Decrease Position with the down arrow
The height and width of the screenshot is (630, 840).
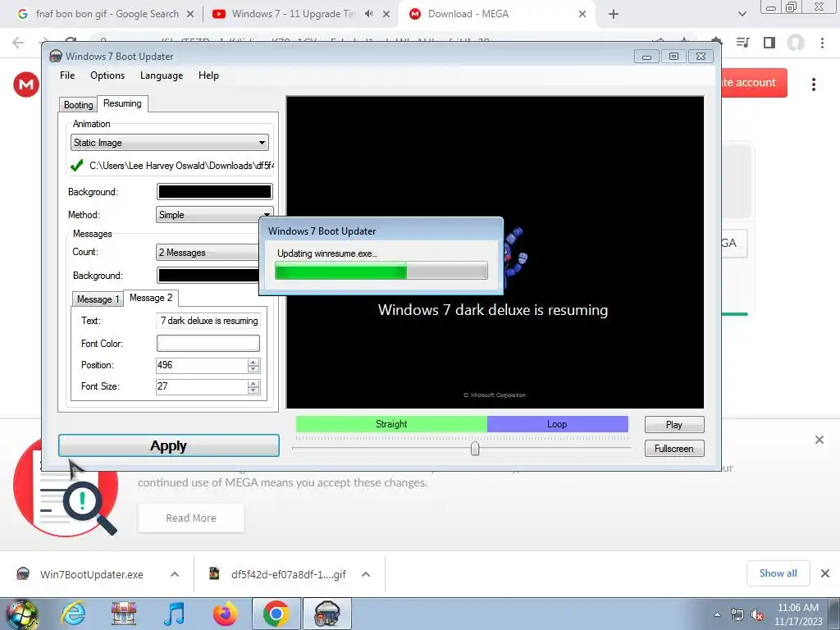pos(253,369)
